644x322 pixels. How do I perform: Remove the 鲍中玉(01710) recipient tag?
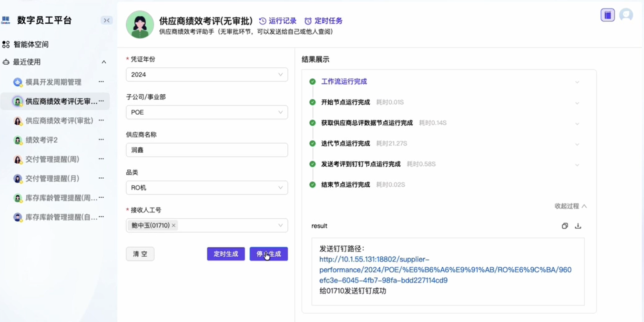coord(174,226)
